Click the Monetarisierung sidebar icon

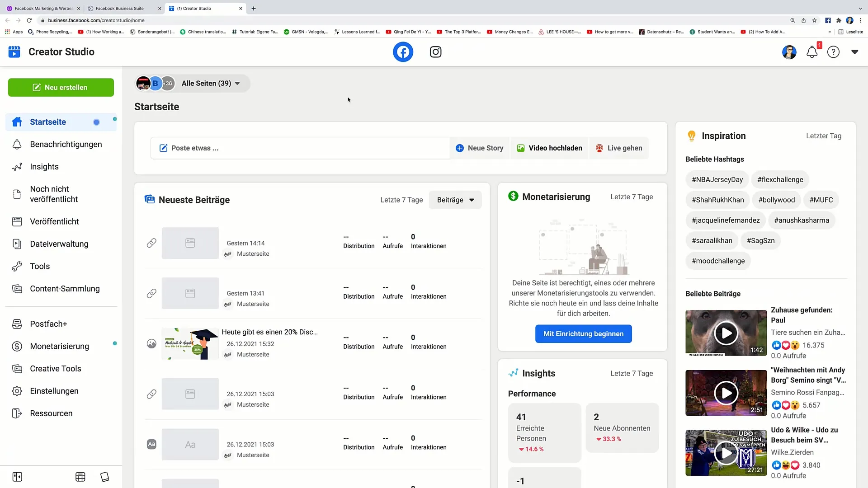[17, 346]
